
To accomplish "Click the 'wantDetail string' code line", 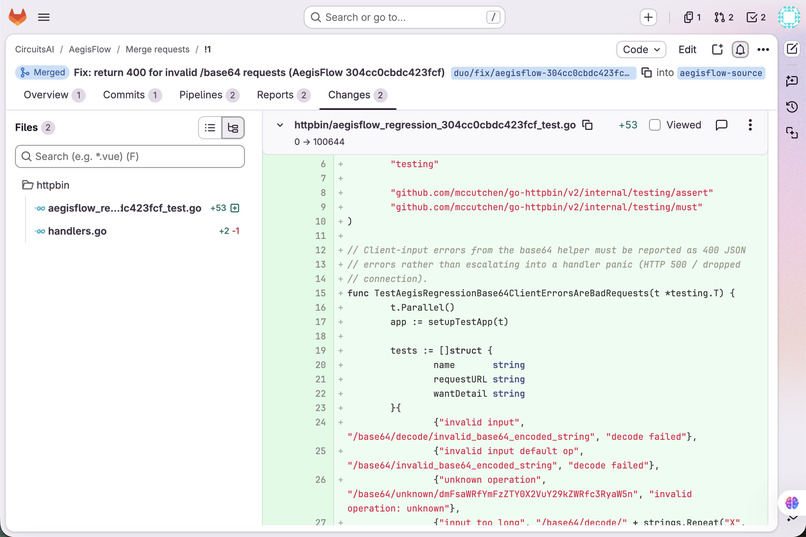I will pyautogui.click(x=479, y=394).
